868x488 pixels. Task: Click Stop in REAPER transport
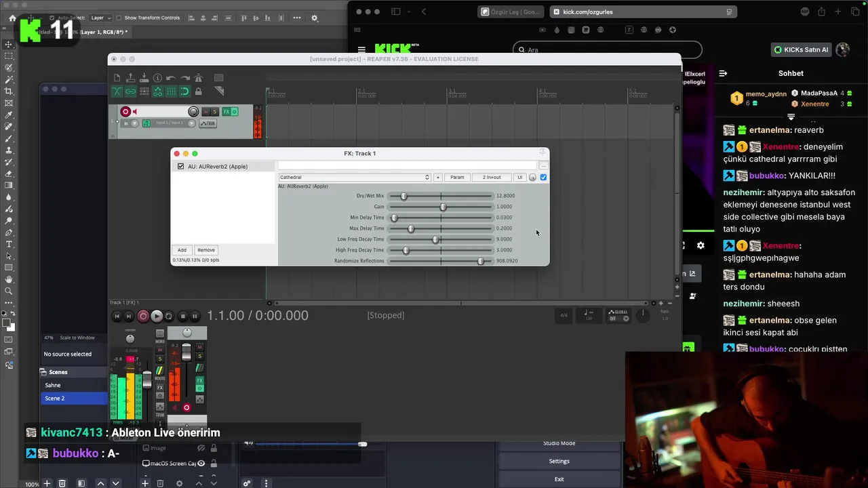coord(183,317)
